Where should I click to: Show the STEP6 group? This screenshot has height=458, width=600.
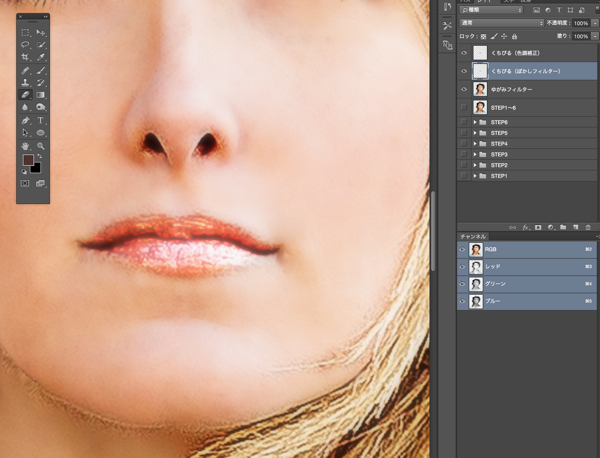tap(464, 122)
